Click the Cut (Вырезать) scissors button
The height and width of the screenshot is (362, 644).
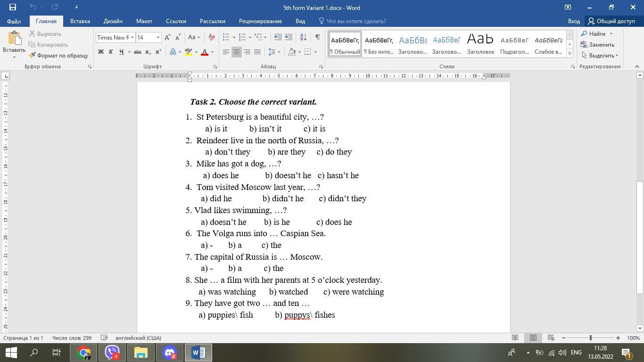coord(45,34)
